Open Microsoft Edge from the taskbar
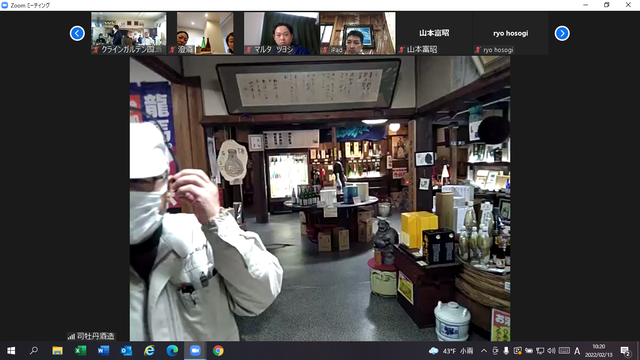The width and height of the screenshot is (640, 360). pyautogui.click(x=172, y=351)
